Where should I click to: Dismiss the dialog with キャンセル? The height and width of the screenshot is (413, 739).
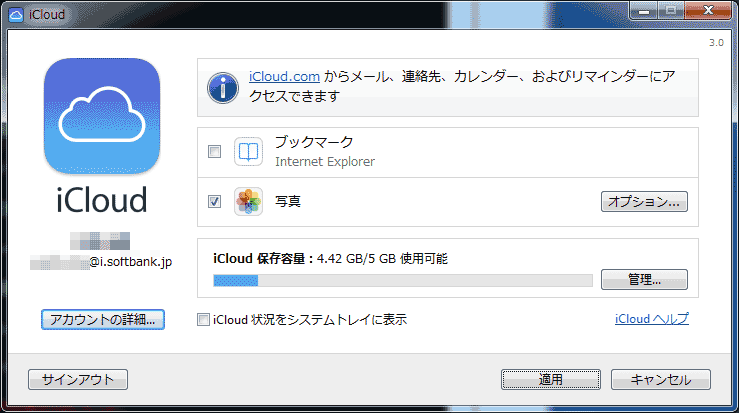coord(660,380)
